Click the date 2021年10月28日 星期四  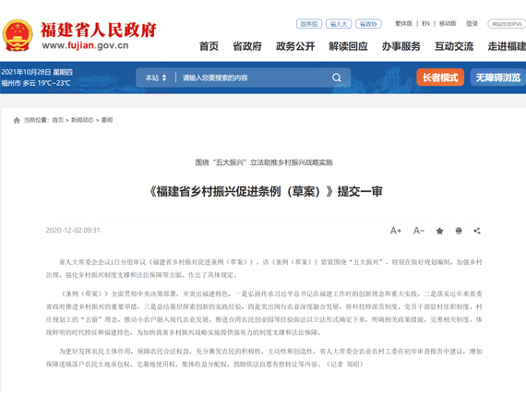[37, 72]
